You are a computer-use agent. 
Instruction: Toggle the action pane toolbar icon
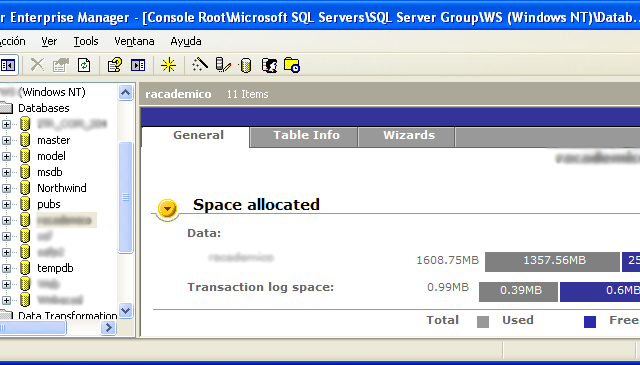[138, 65]
